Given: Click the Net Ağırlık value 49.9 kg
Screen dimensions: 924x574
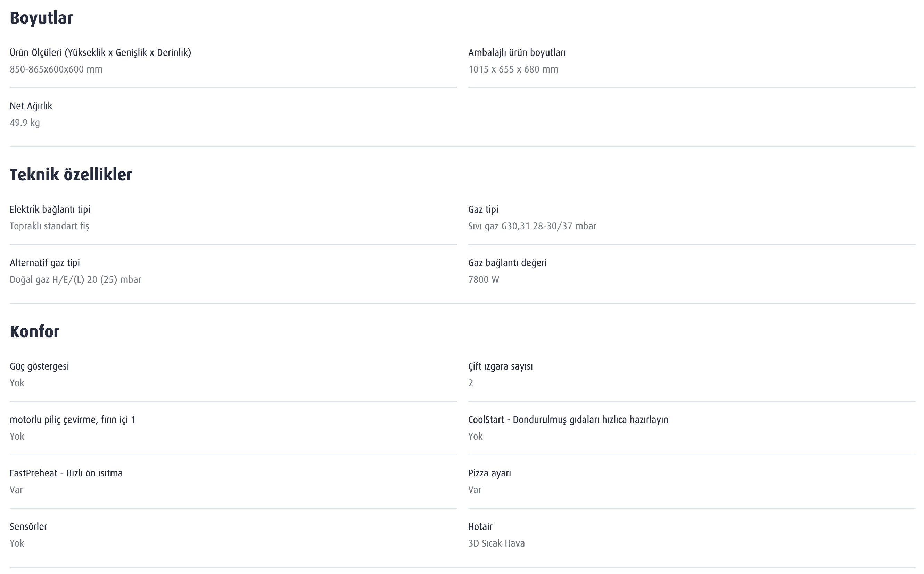Looking at the screenshot, I should click(25, 123).
